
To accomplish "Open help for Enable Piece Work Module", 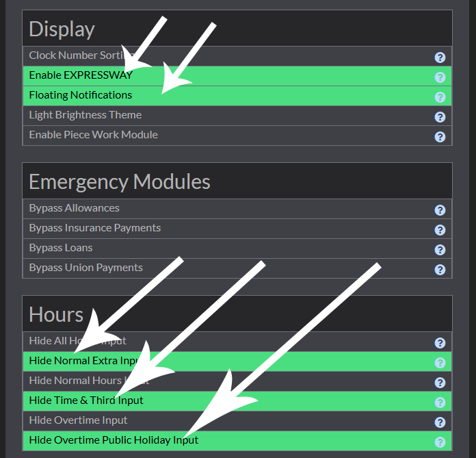I will 440,137.
